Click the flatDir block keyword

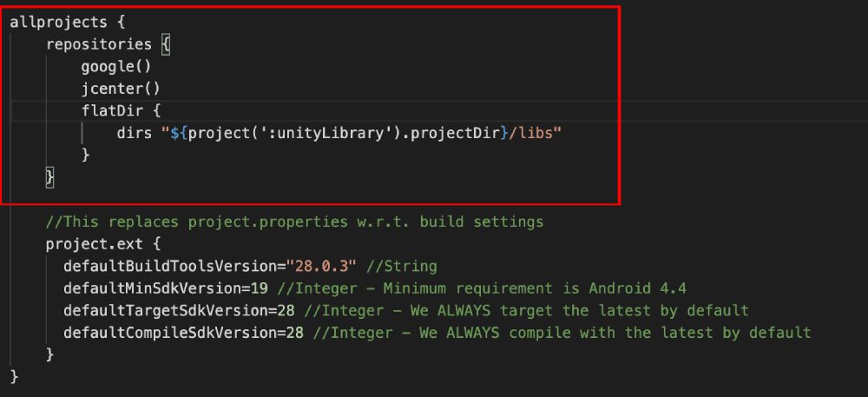point(112,110)
